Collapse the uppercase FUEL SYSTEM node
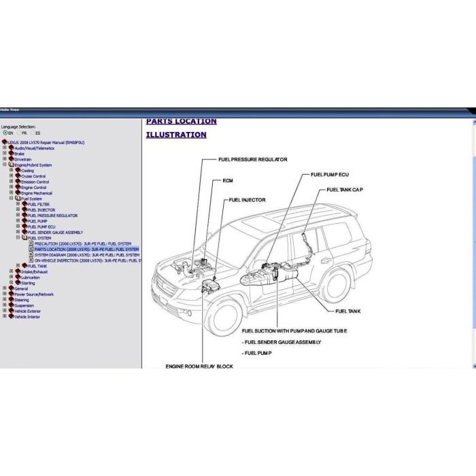Screen dimensions: 476x476 click(x=18, y=237)
